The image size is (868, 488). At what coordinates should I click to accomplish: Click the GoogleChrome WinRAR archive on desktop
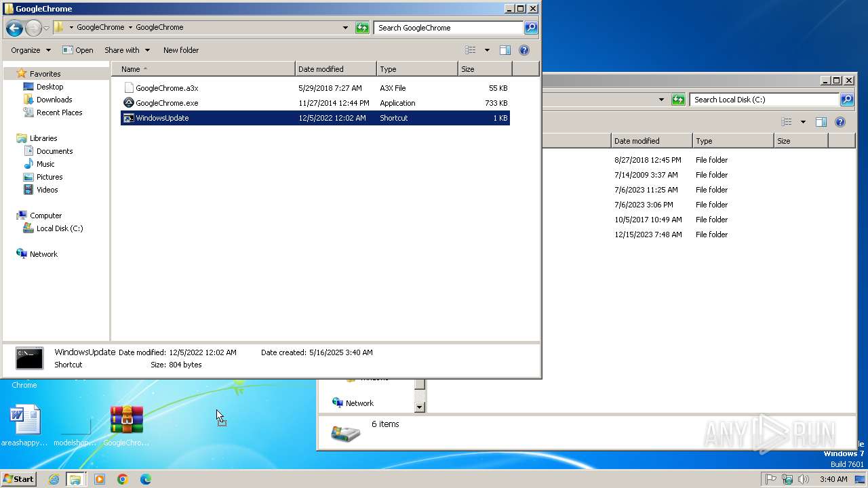[127, 426]
